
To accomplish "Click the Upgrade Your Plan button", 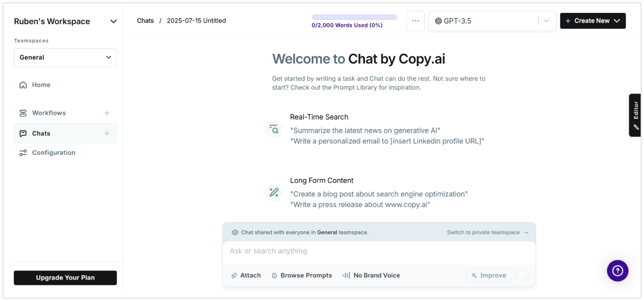I will (65, 278).
